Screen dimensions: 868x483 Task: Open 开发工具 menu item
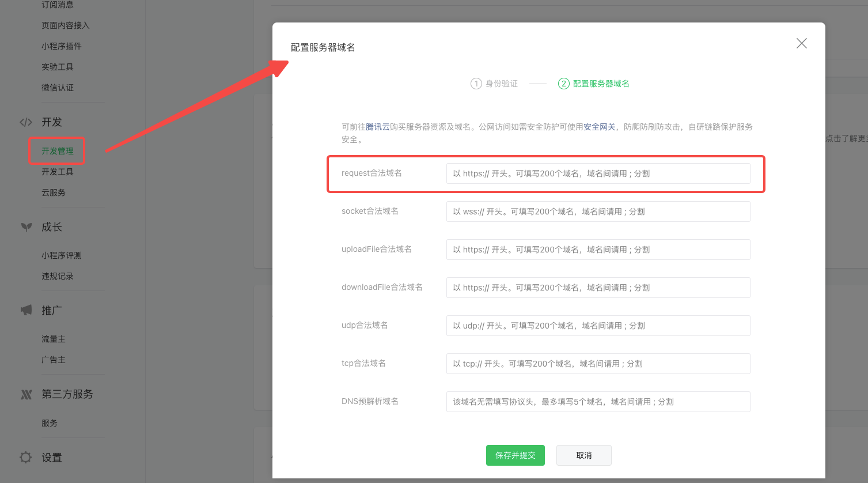(58, 172)
